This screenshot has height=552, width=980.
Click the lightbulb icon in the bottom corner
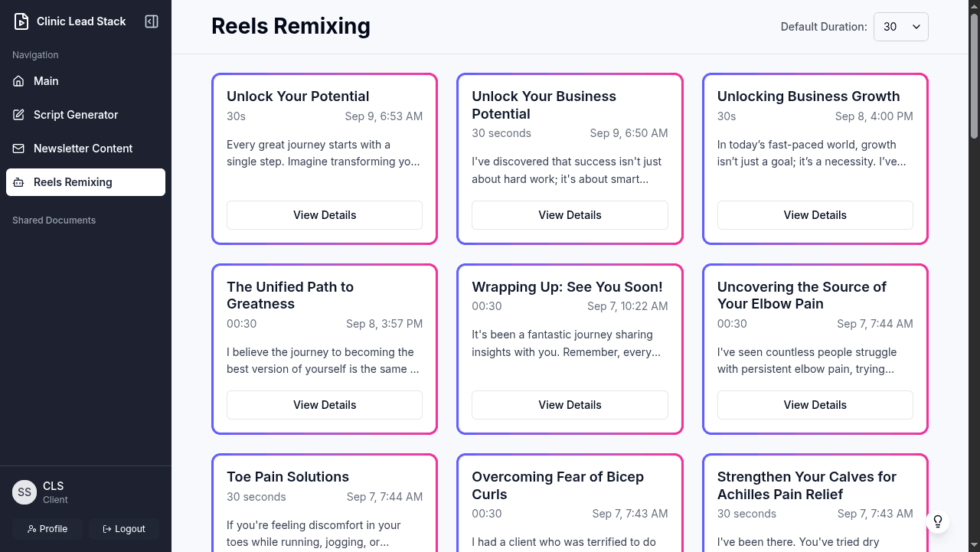coord(938,522)
